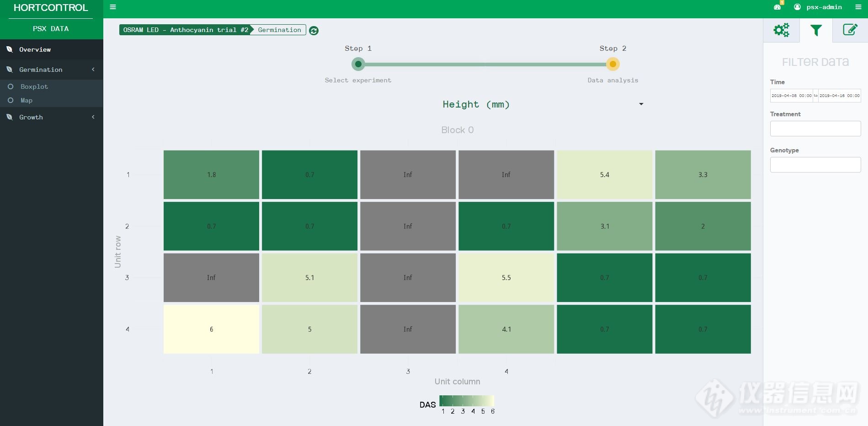
Task: Click the Unit column axis label
Action: pyautogui.click(x=457, y=382)
